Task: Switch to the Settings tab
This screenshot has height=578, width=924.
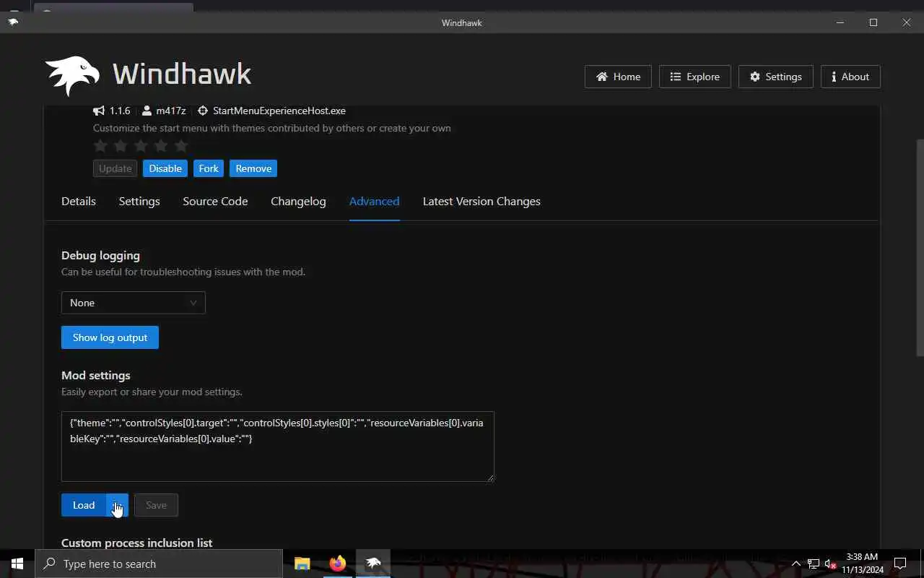Action: (x=139, y=202)
